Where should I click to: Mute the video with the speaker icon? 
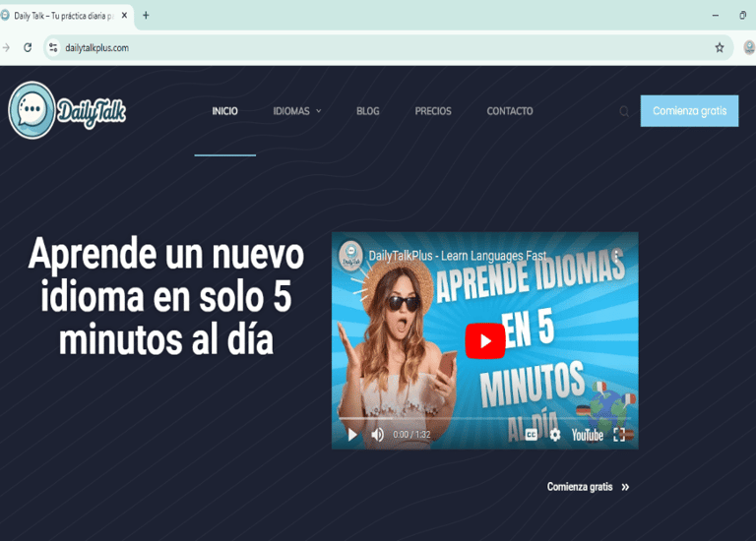click(378, 435)
